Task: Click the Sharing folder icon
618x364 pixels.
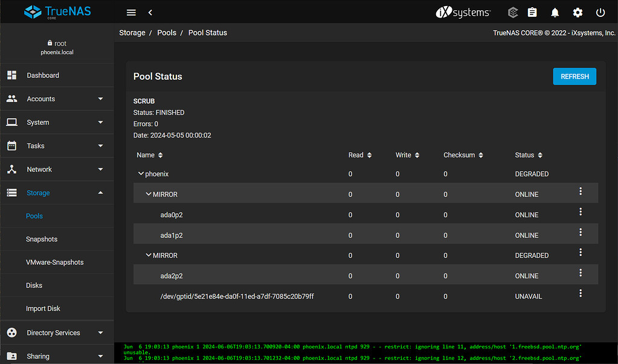Action: coord(12,356)
